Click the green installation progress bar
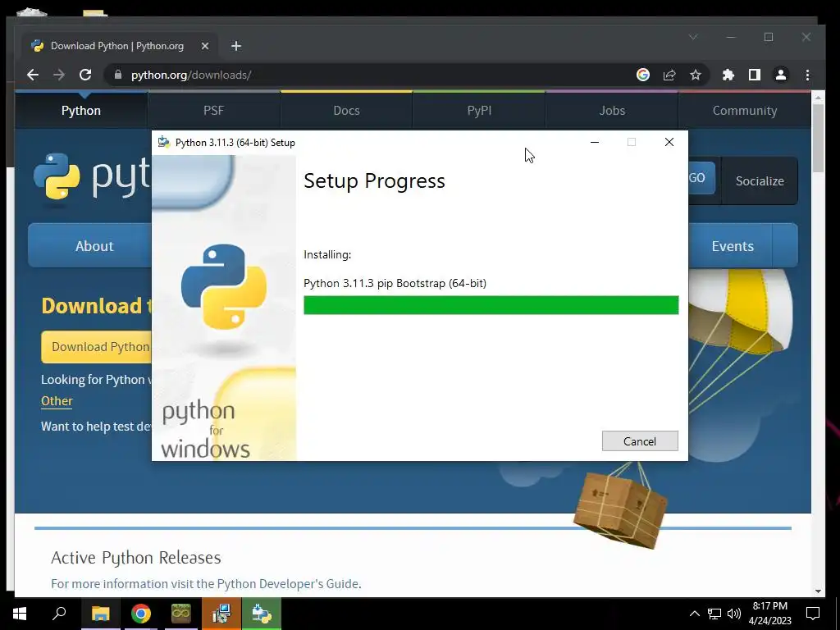This screenshot has width=840, height=630. tap(491, 305)
